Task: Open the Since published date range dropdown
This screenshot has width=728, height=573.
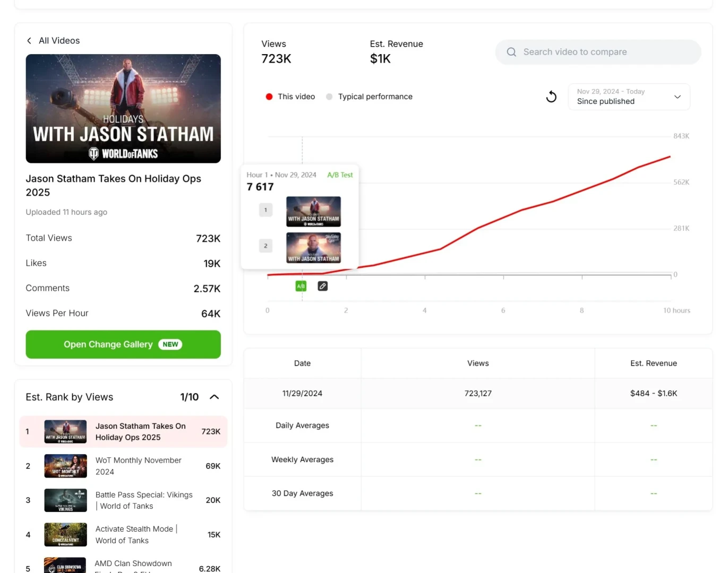Action: (x=629, y=97)
